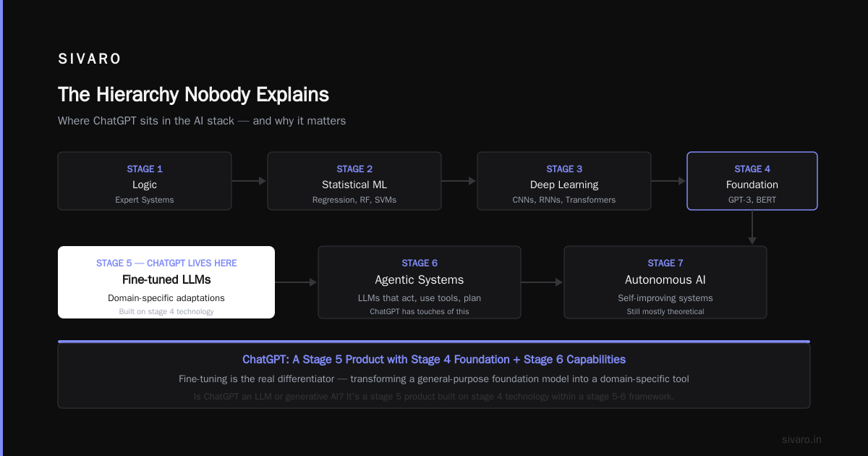Click arrow from Fine-tuned LLMs to Agentic Systems
This screenshot has width=868, height=456.
tap(297, 282)
